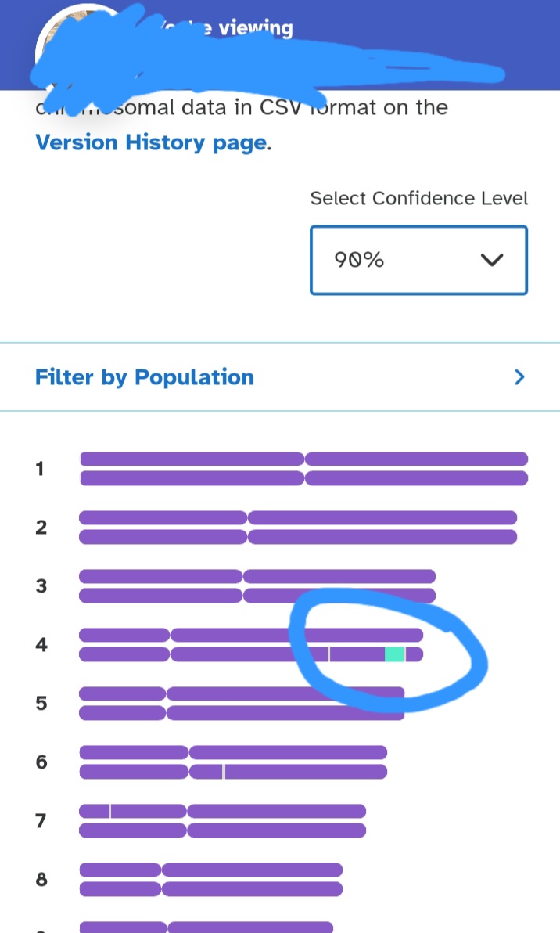Open the Version History page link

click(150, 143)
